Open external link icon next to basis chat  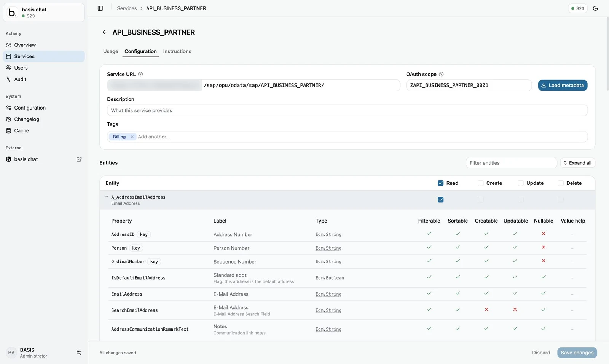click(x=79, y=159)
